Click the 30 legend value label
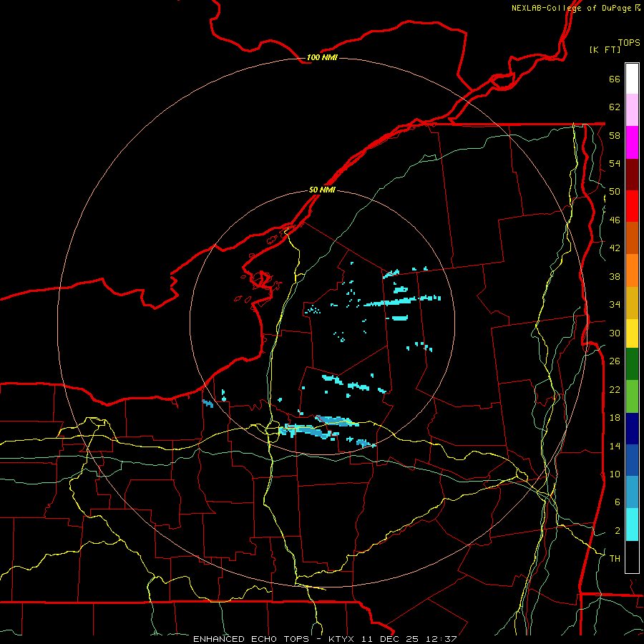This screenshot has width=644, height=644. click(615, 333)
